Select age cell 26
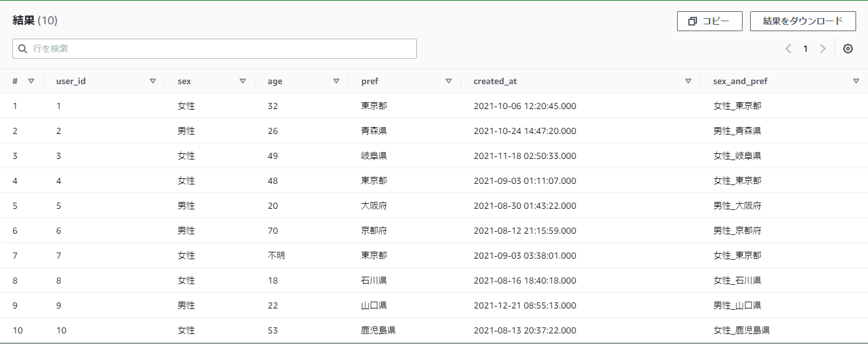Viewport: 868px width, 344px height. point(273,131)
